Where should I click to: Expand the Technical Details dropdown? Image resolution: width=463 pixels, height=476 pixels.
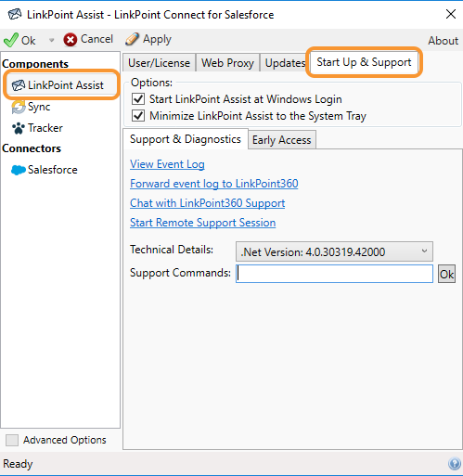point(334,251)
